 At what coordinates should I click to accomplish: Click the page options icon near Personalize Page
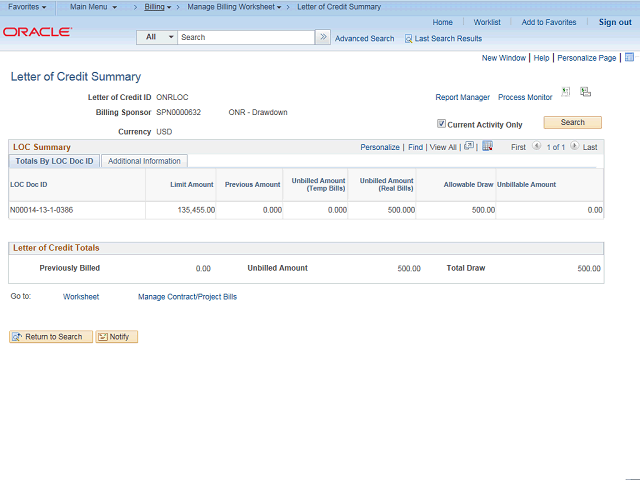coord(629,57)
